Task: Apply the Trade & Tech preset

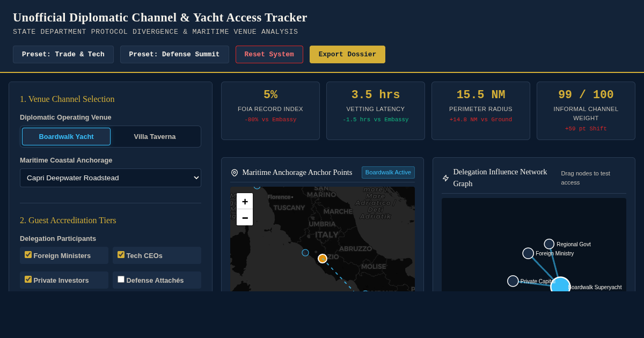Action: (63, 54)
